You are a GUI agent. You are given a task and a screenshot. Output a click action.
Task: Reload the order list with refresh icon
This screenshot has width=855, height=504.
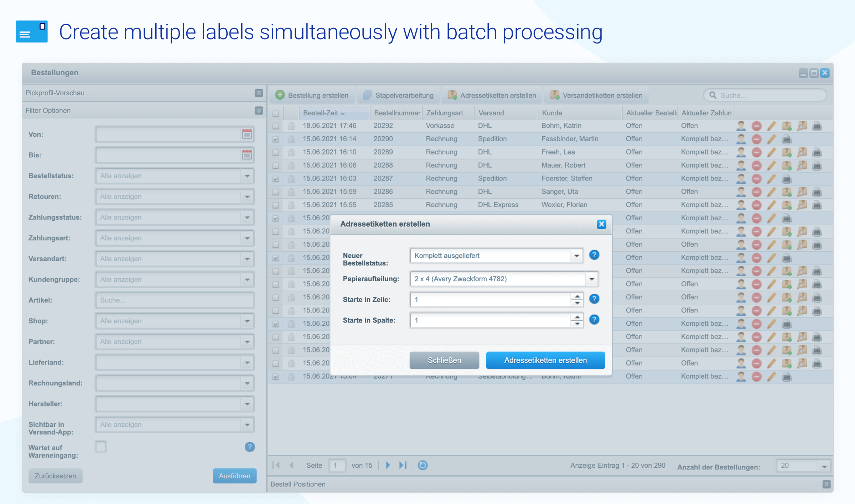coord(423,465)
